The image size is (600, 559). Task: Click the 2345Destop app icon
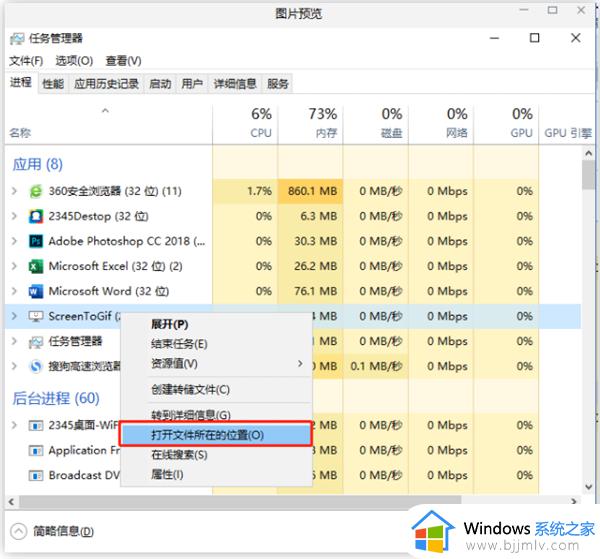pos(36,216)
